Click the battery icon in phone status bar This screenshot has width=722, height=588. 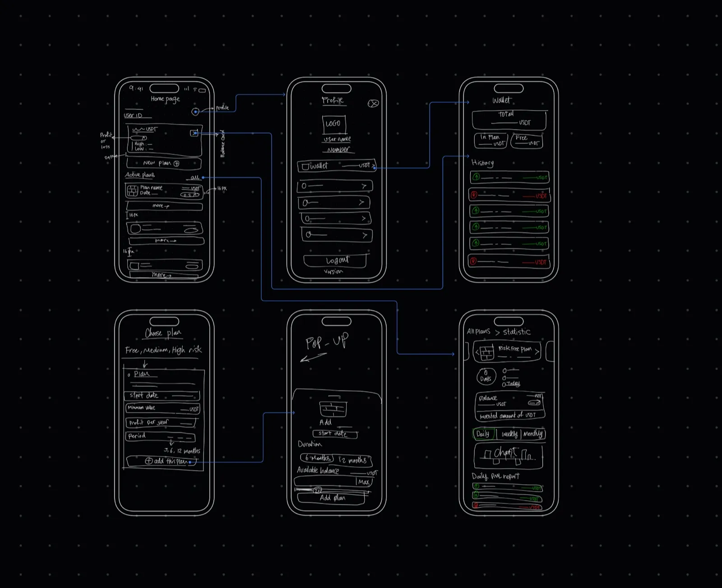pyautogui.click(x=202, y=90)
